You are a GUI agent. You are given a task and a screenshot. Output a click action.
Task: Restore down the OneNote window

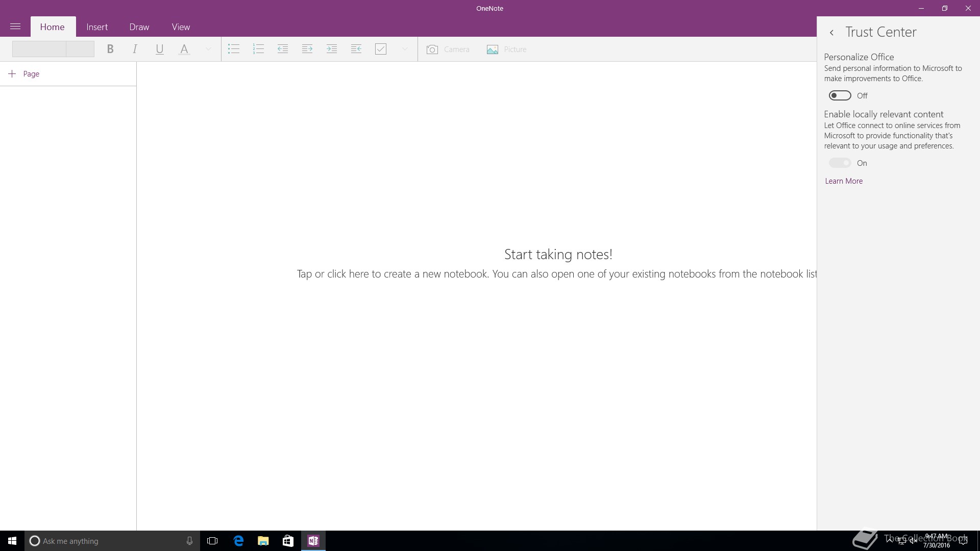[945, 8]
